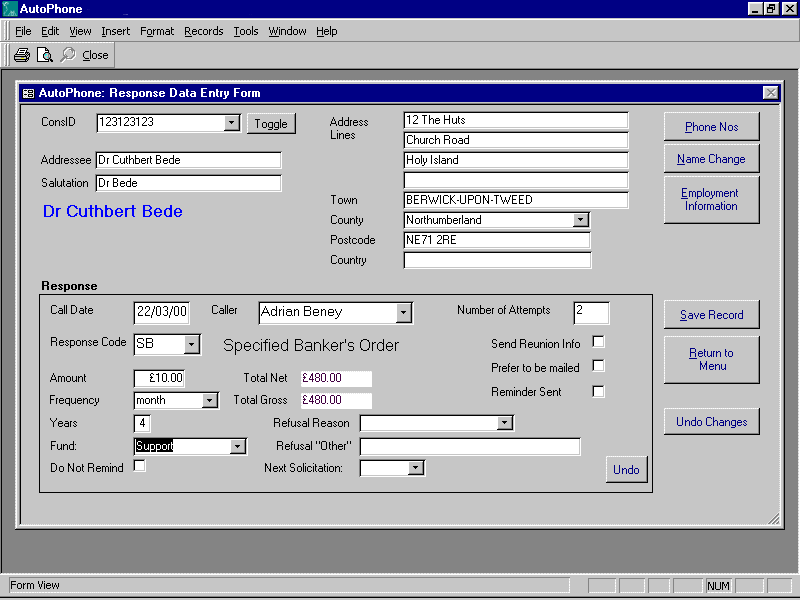This screenshot has height=600, width=800.
Task: Click Close on the toolbar
Action: click(x=95, y=55)
